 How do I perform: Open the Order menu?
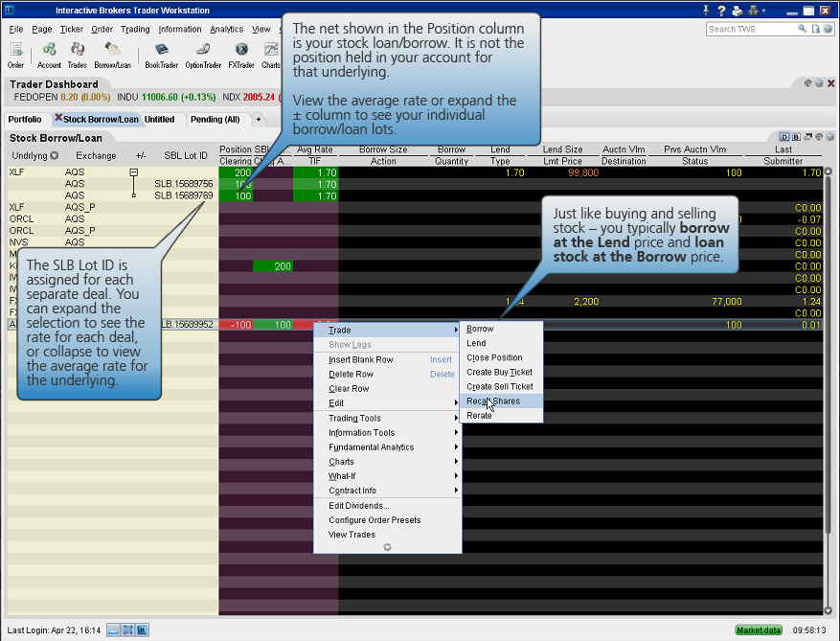coord(102,29)
